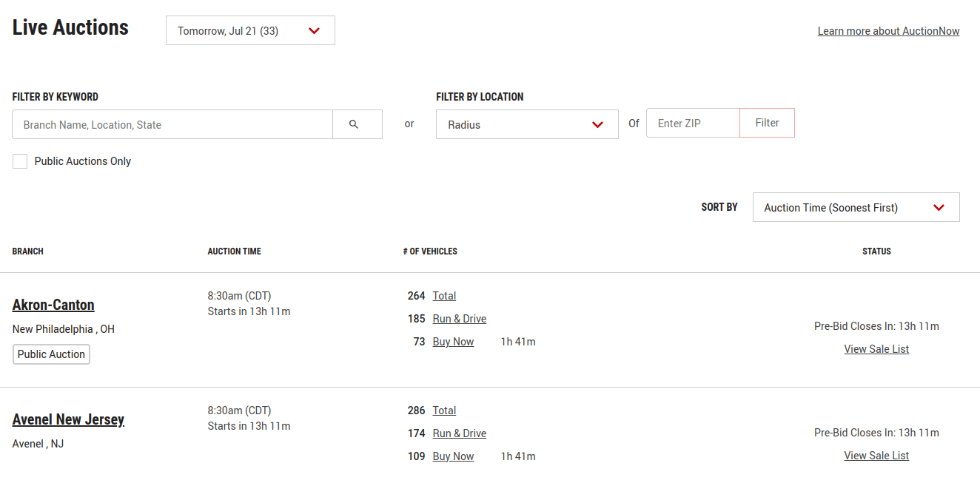Open the Akron-Canton branch link
Image resolution: width=980 pixels, height=483 pixels.
click(53, 305)
